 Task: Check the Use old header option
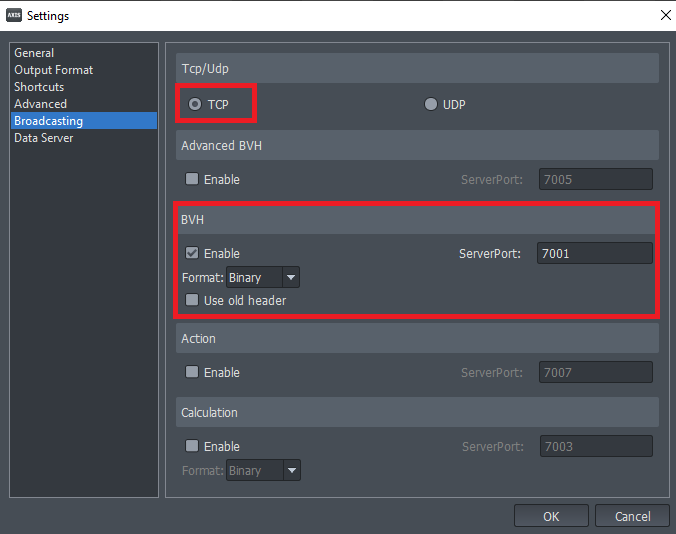192,300
